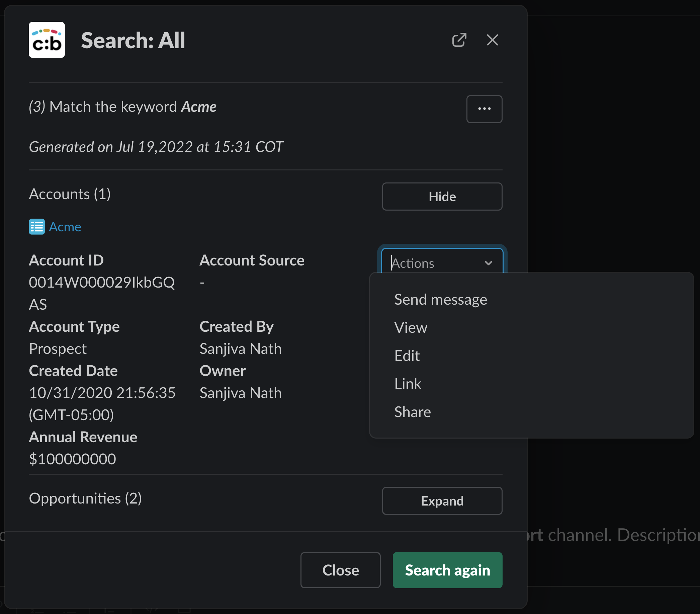This screenshot has height=614, width=700.
Task: Select View in the Actions menu
Action: pyautogui.click(x=411, y=327)
